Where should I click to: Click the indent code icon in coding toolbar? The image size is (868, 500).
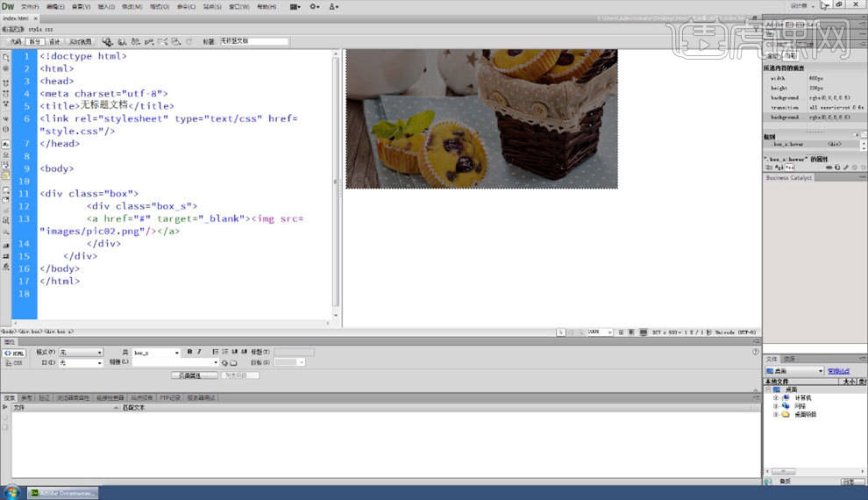6,246
